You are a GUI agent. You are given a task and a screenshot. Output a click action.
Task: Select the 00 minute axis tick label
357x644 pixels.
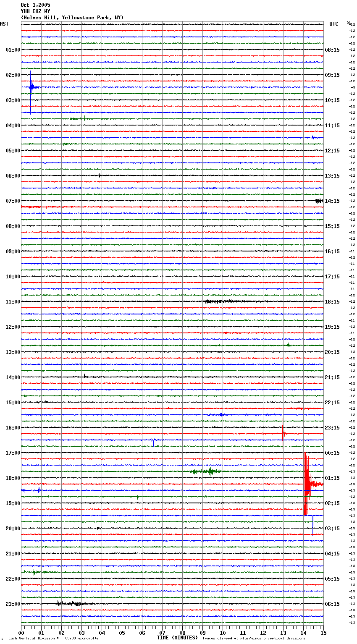pos(21,633)
